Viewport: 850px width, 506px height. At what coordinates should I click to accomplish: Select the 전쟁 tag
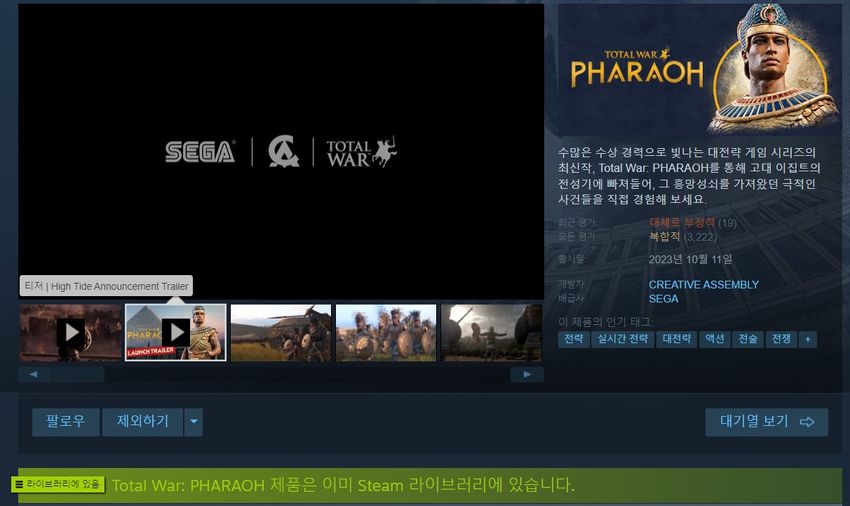[781, 339]
